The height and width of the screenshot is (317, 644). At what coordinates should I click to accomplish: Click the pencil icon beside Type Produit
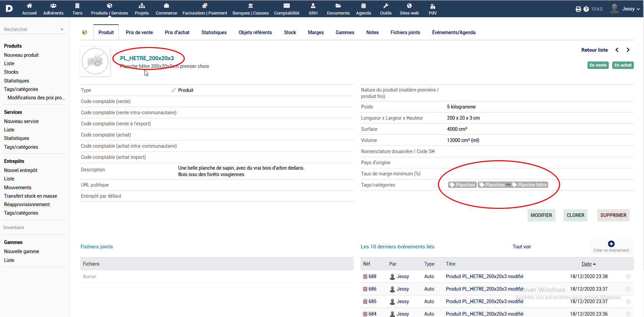pos(174,90)
